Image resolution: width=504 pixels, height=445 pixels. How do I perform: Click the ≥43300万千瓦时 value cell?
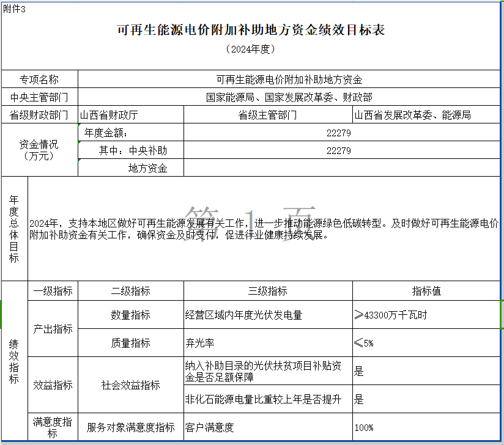[x=426, y=315]
